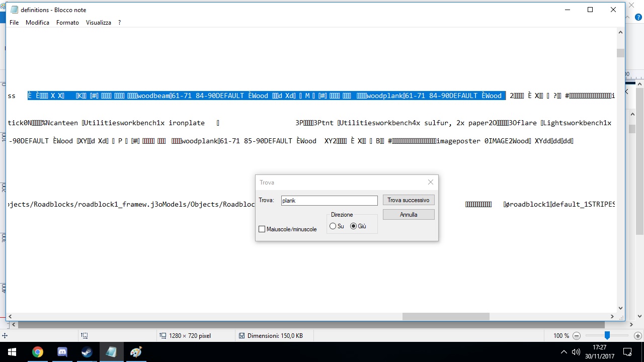Zoom in with the plus icon

tap(638, 336)
